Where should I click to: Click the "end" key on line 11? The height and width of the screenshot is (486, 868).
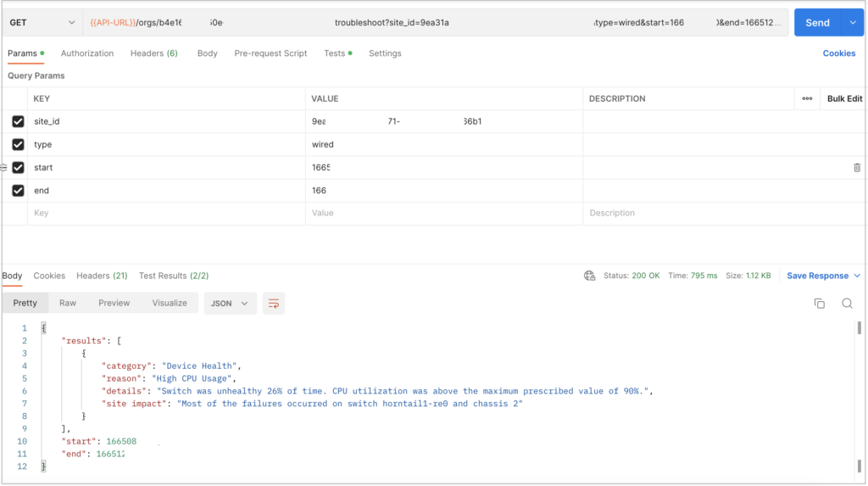click(76, 455)
